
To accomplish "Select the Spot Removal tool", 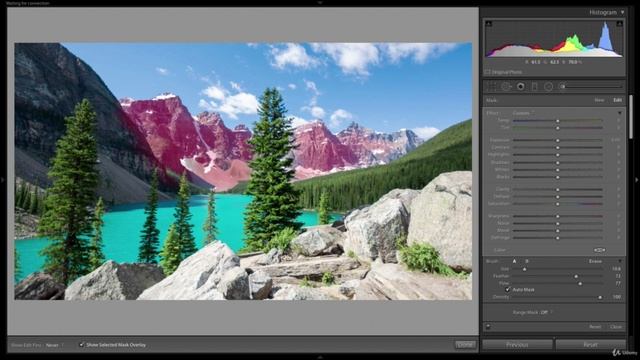I will coord(507,87).
